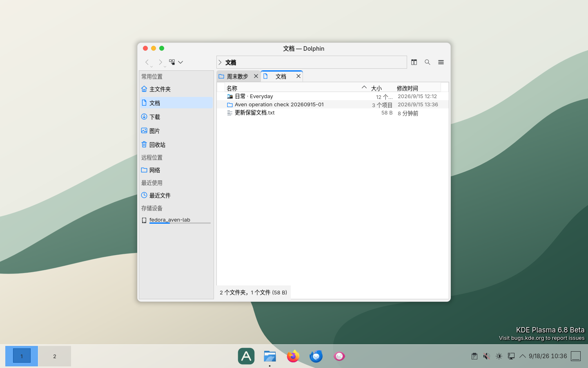Open 图片 in the places panel
The image size is (588, 368).
(176, 131)
